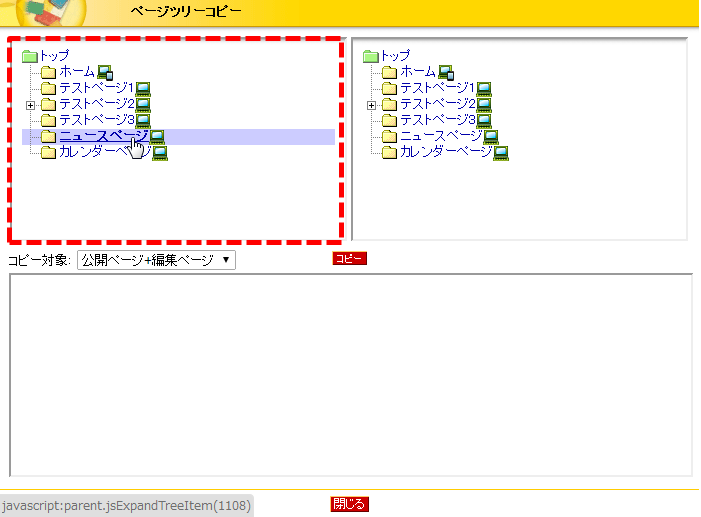Click テストページ1 folder icon in right tree
The image size is (701, 517).
click(x=389, y=89)
